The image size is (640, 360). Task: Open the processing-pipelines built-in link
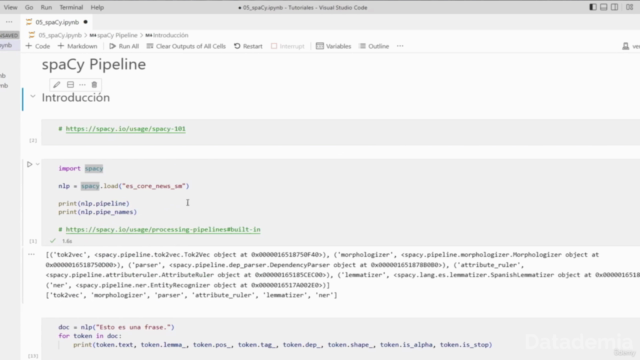click(163, 229)
